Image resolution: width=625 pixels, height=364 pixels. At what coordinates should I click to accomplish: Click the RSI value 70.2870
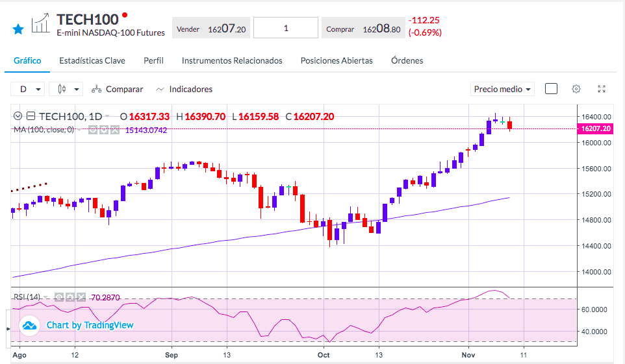(106, 297)
